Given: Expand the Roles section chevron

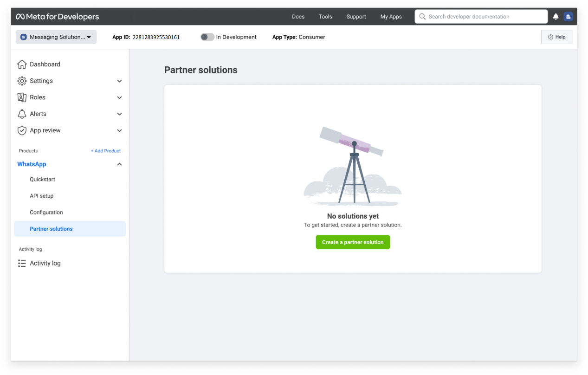Looking at the screenshot, I should (119, 97).
